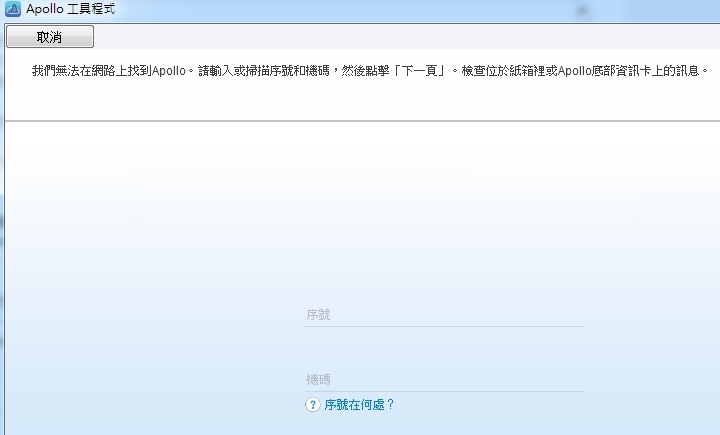Open the 序號在何處？ help link
This screenshot has width=720, height=435.
point(359,405)
